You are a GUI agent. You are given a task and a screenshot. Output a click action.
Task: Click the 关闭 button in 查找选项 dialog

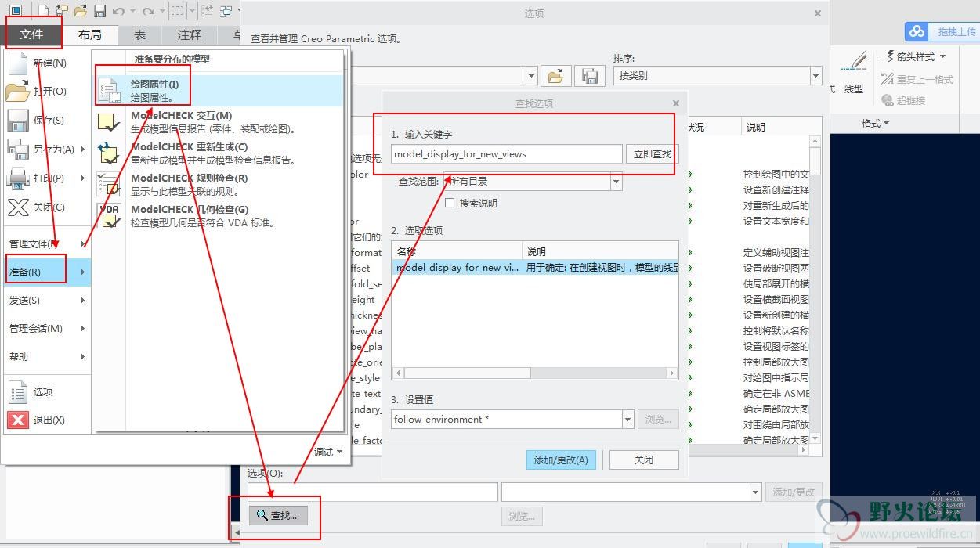(x=644, y=460)
